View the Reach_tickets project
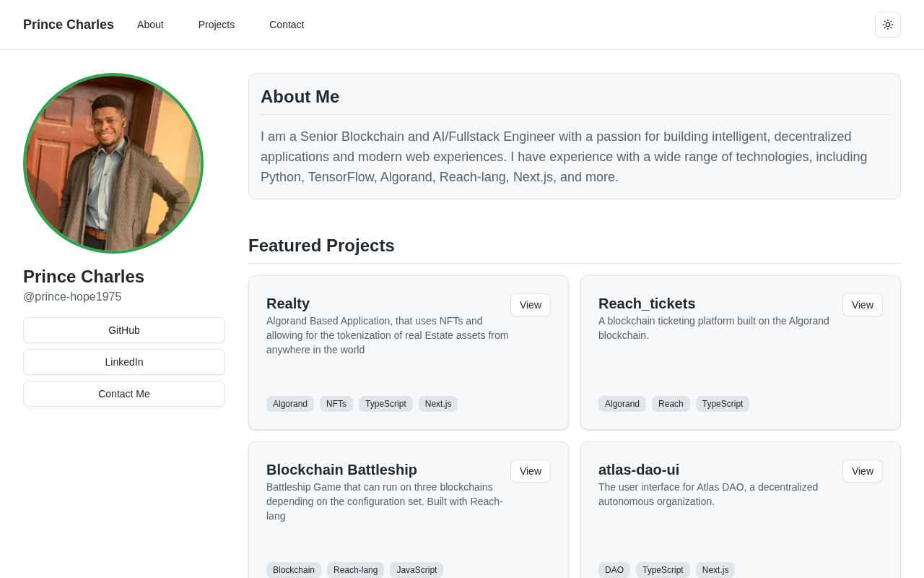This screenshot has width=924, height=578. point(862,305)
